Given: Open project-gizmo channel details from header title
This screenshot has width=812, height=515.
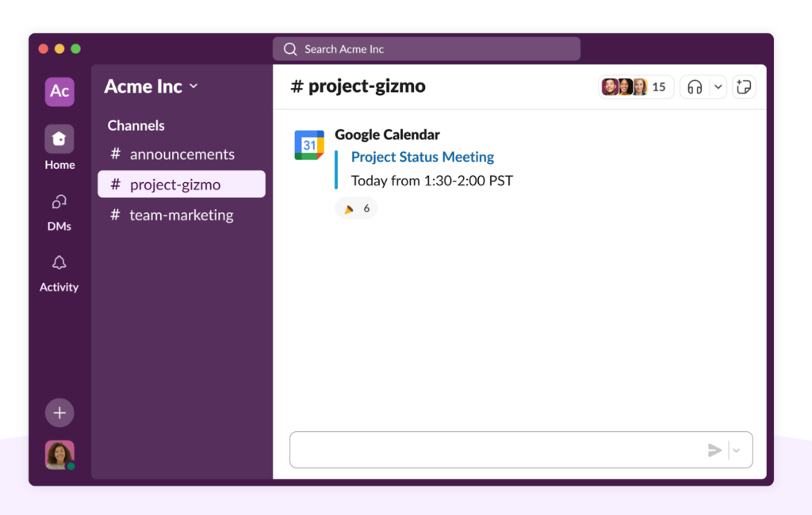Looking at the screenshot, I should coord(358,86).
